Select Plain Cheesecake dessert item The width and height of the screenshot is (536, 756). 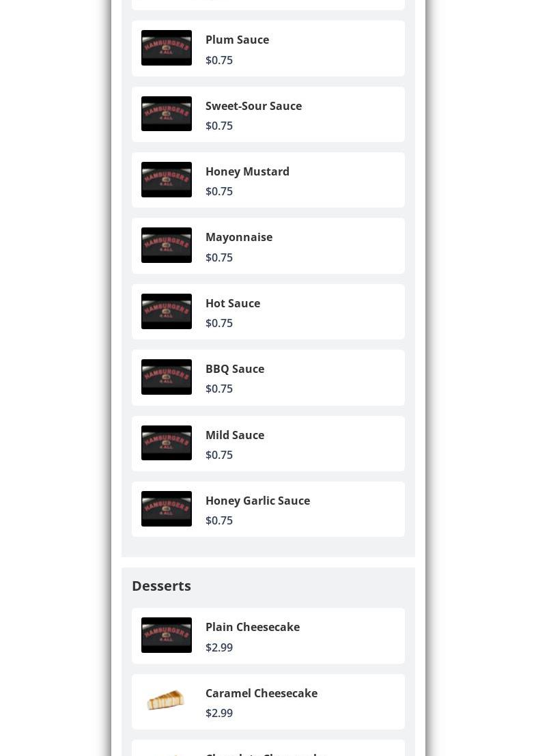point(268,636)
